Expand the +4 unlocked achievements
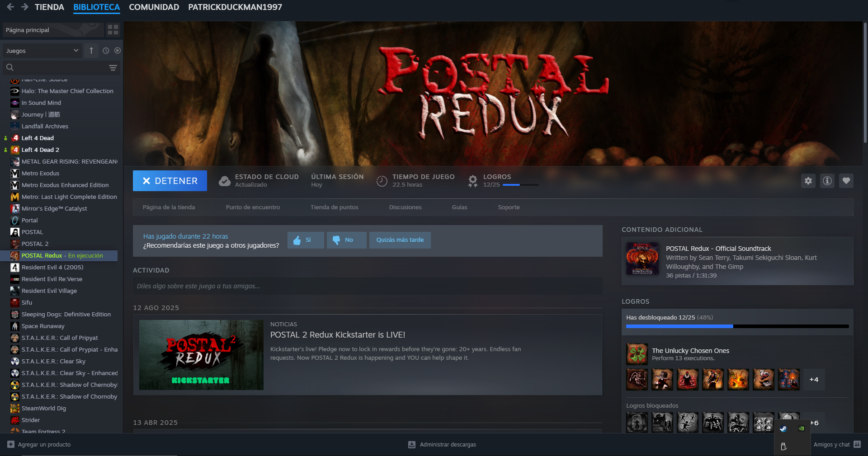Image resolution: width=868 pixels, height=456 pixels. pos(814,380)
